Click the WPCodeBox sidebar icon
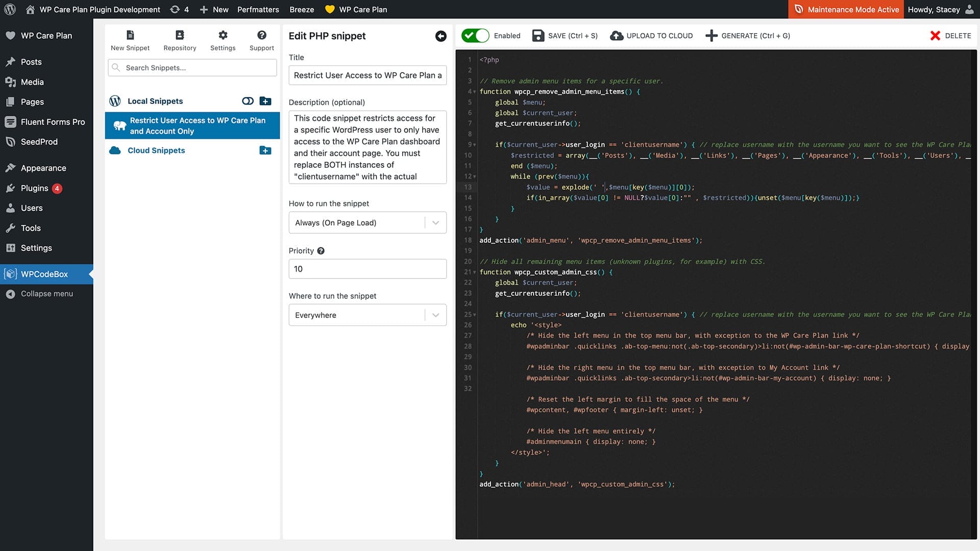Image resolution: width=980 pixels, height=551 pixels. point(10,274)
